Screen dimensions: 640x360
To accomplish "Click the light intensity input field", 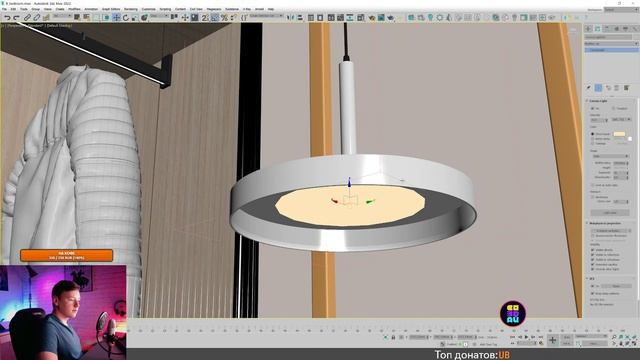I will click(x=597, y=120).
